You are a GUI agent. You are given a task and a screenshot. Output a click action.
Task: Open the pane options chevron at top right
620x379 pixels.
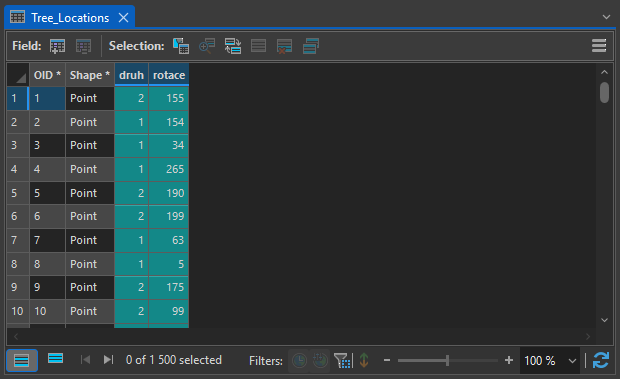606,17
